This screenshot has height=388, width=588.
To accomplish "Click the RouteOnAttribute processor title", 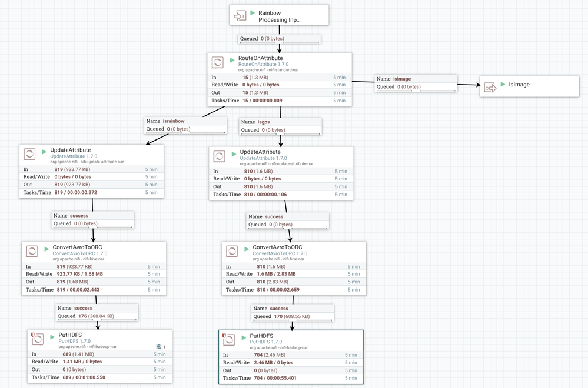I will tap(261, 58).
